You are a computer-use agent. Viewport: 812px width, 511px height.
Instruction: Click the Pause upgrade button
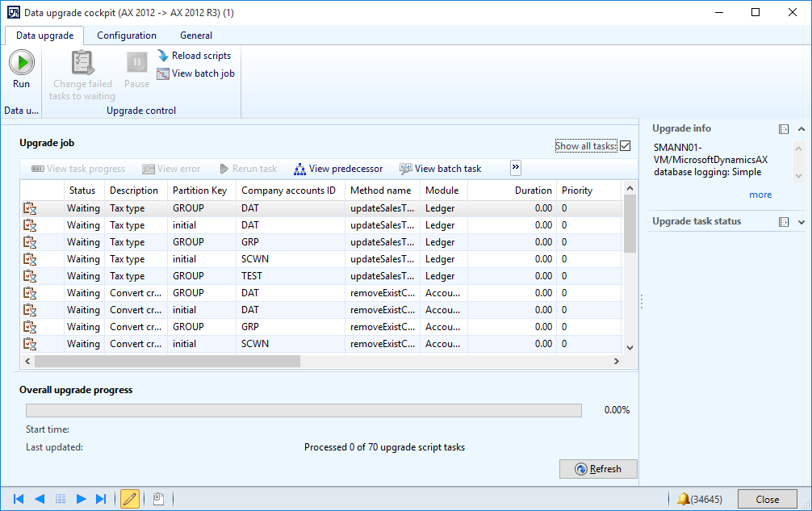point(136,69)
